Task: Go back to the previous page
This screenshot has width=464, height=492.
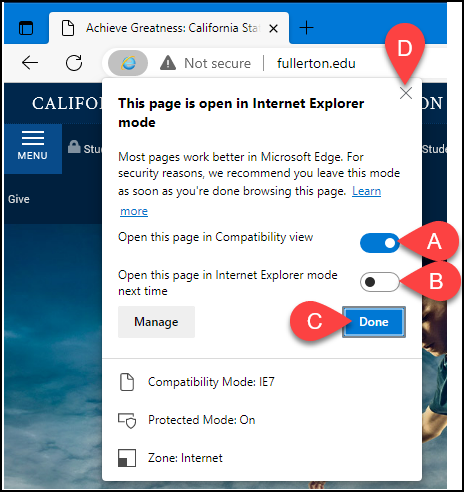Action: coord(30,63)
